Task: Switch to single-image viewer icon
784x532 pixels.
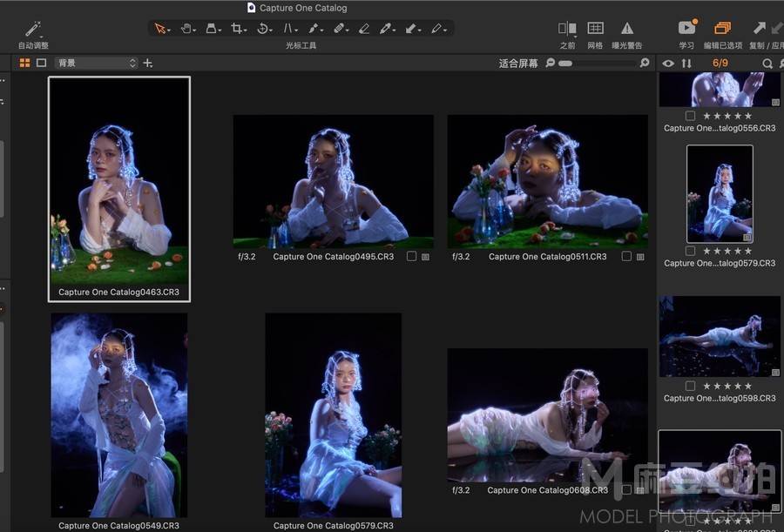Action: point(42,63)
